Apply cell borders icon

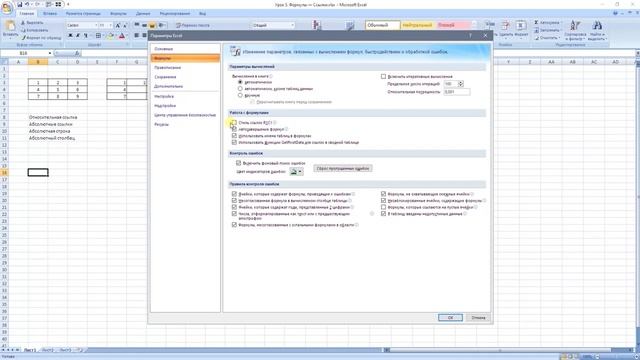pos(98,36)
